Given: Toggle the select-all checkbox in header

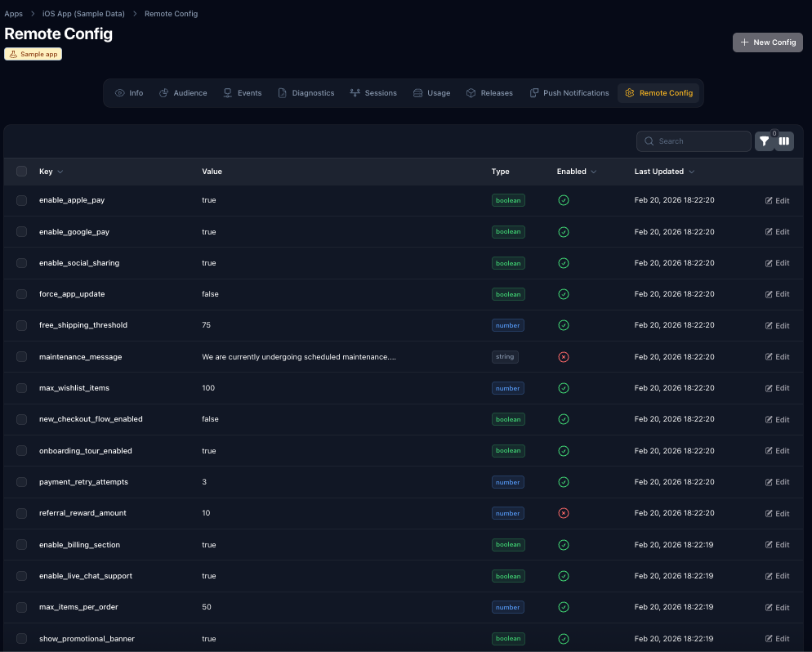Looking at the screenshot, I should [22, 172].
